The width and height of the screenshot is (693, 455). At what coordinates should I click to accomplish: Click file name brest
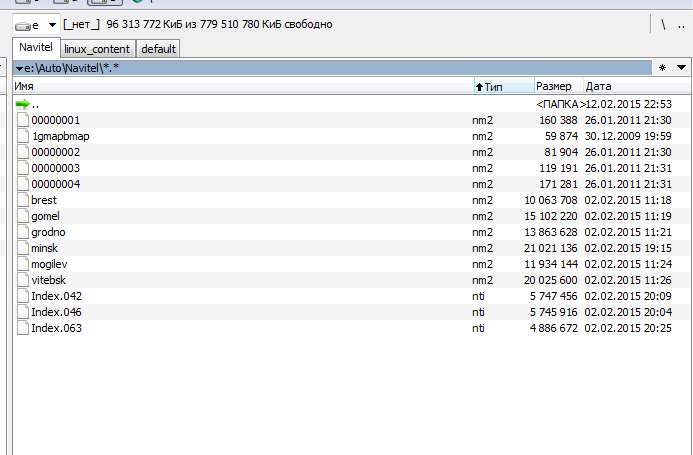pos(44,200)
